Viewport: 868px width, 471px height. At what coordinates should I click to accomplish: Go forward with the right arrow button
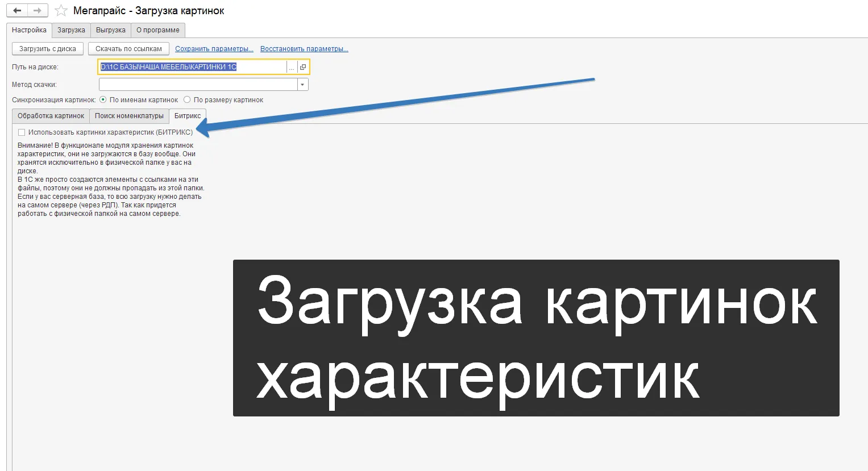[x=38, y=11]
